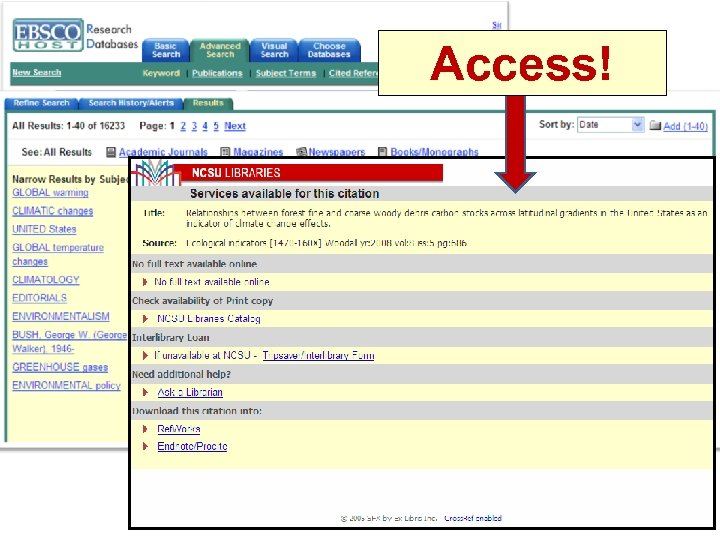Narrow results by GREENHOUSE gases

tap(60, 367)
